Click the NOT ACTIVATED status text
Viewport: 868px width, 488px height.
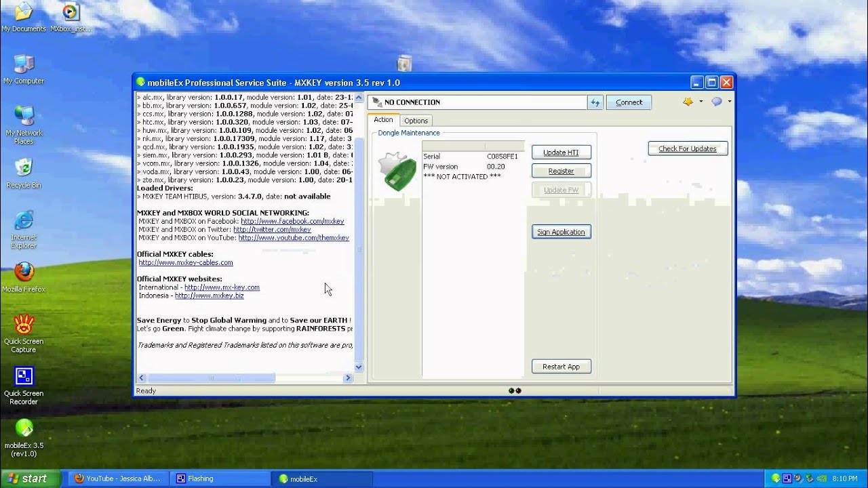click(x=462, y=177)
